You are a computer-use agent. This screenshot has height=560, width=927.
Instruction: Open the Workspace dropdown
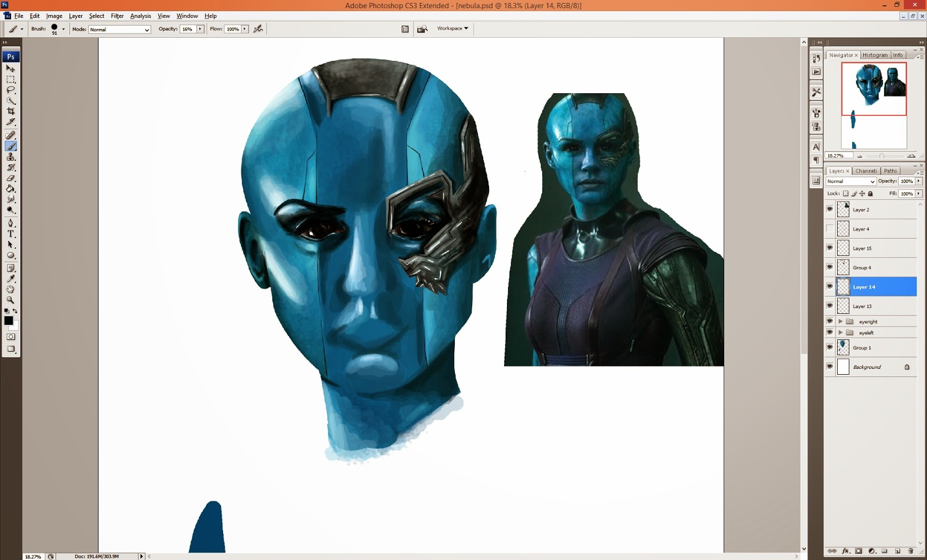pos(452,28)
